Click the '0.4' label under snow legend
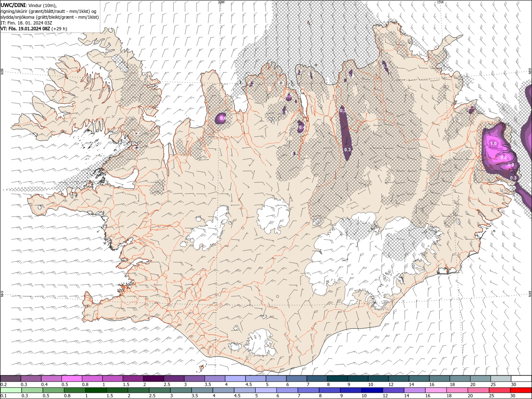Viewport: 532px width, 399px height. click(x=44, y=384)
